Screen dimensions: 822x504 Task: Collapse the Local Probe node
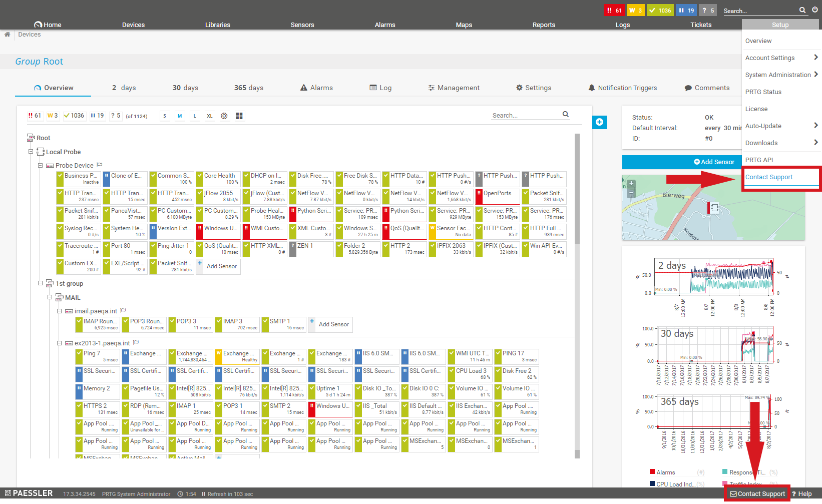tap(31, 152)
